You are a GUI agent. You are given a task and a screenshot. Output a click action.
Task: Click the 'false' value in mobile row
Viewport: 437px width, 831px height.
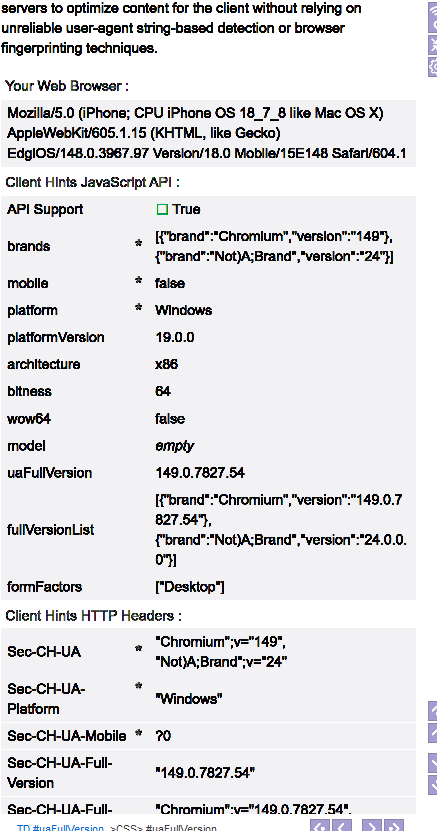[170, 284]
